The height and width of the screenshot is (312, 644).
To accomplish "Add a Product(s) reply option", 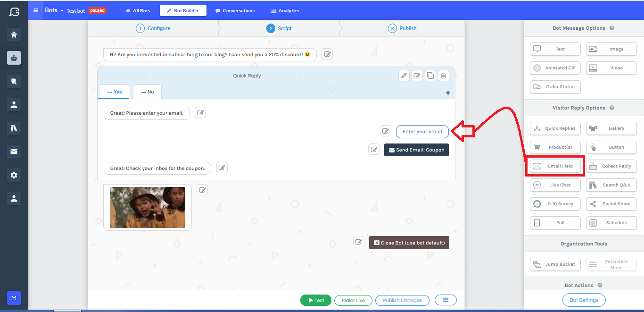I will click(x=555, y=147).
